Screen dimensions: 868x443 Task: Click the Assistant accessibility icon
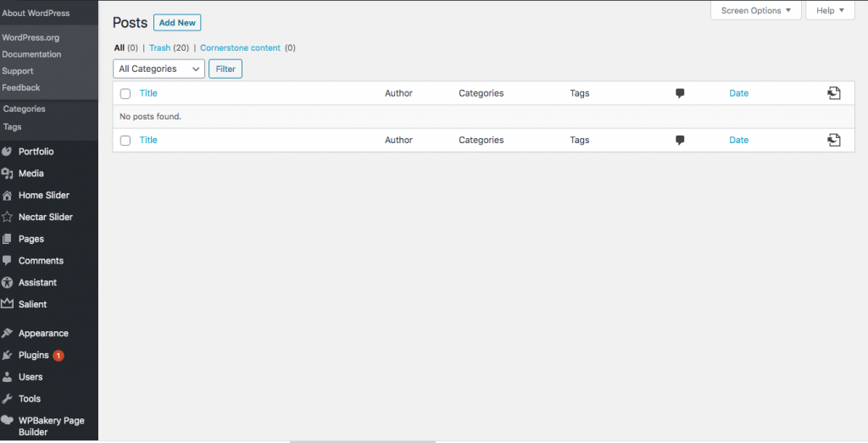pyautogui.click(x=7, y=283)
